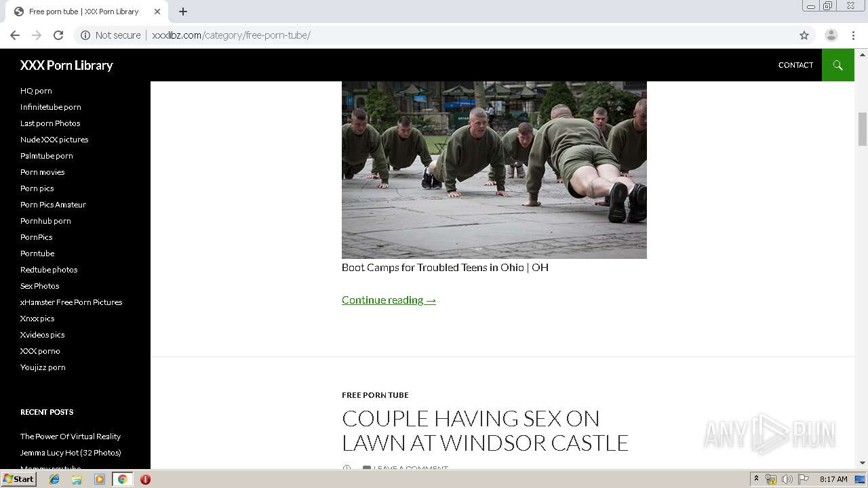
Task: Open the Palmtube sidebar category
Action: (47, 156)
